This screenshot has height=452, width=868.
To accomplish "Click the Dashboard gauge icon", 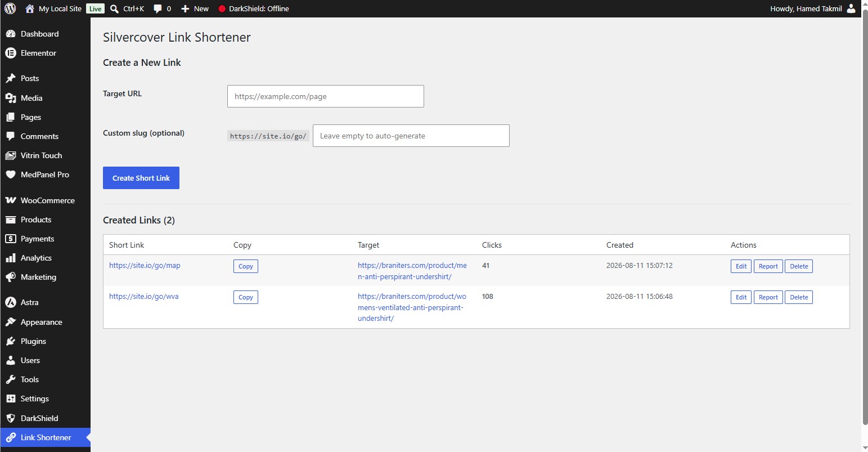I will tap(10, 34).
